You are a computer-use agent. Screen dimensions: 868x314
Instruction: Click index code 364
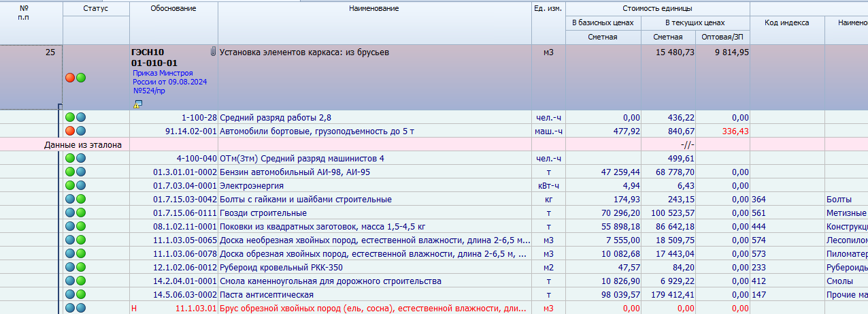click(x=759, y=199)
